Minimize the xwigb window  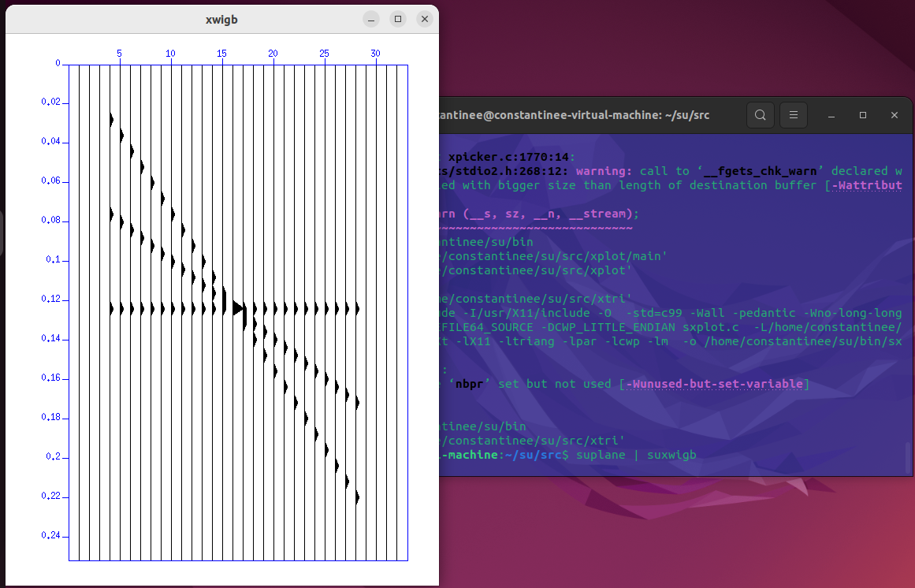pos(371,19)
